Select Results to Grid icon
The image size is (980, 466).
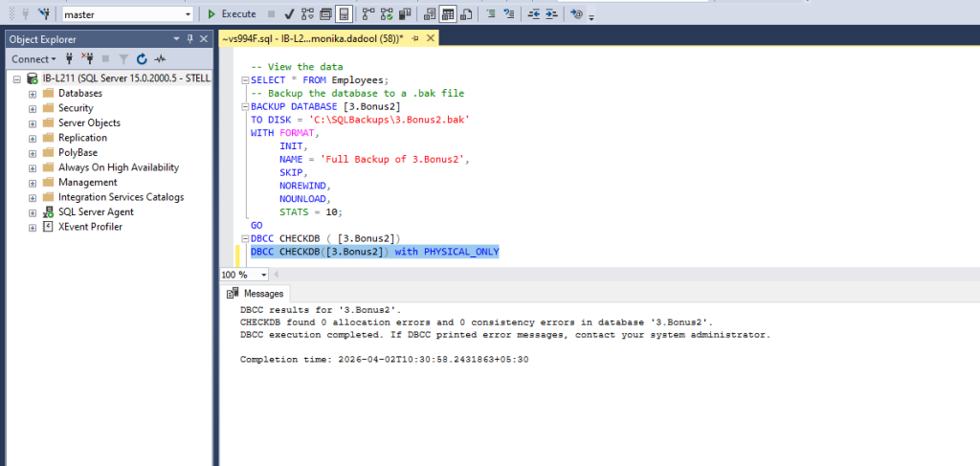[448, 13]
